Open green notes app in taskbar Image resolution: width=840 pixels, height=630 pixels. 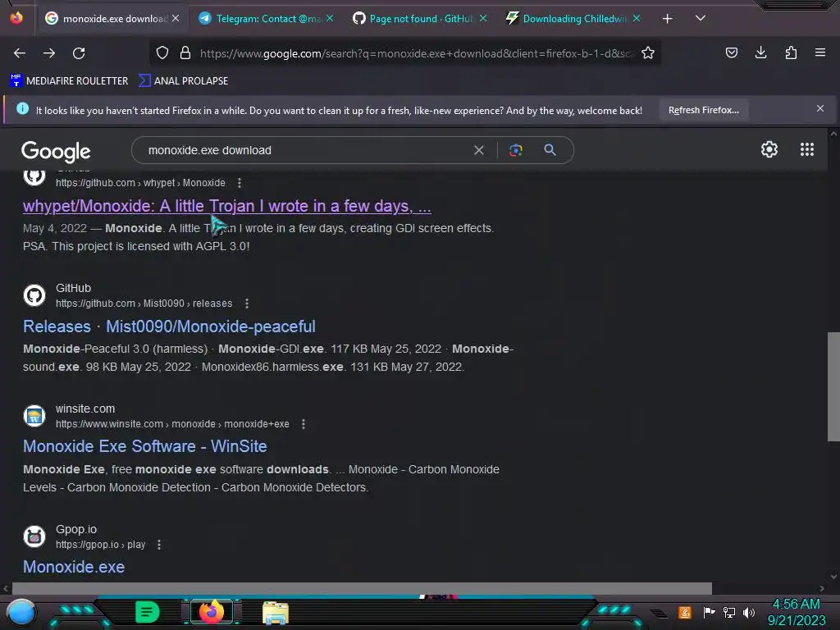point(148,612)
